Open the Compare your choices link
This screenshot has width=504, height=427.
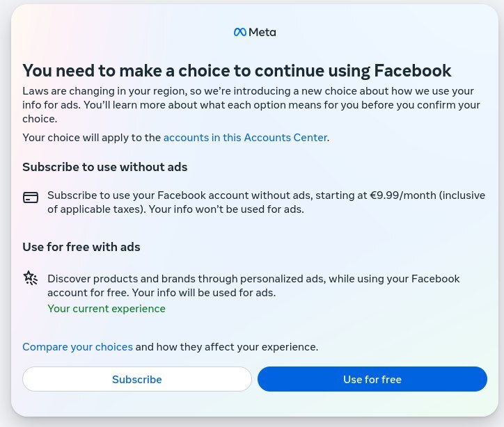tap(77, 346)
